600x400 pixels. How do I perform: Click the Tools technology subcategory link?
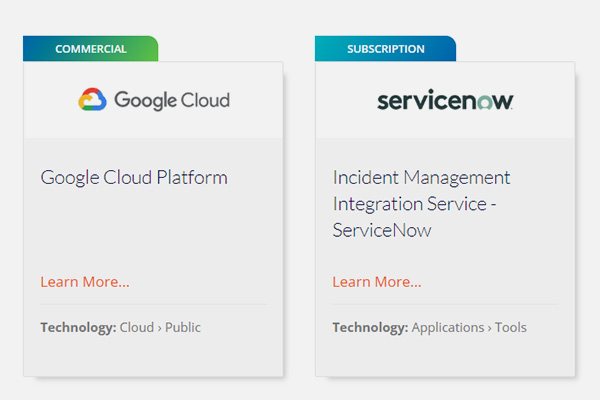pyautogui.click(x=511, y=327)
